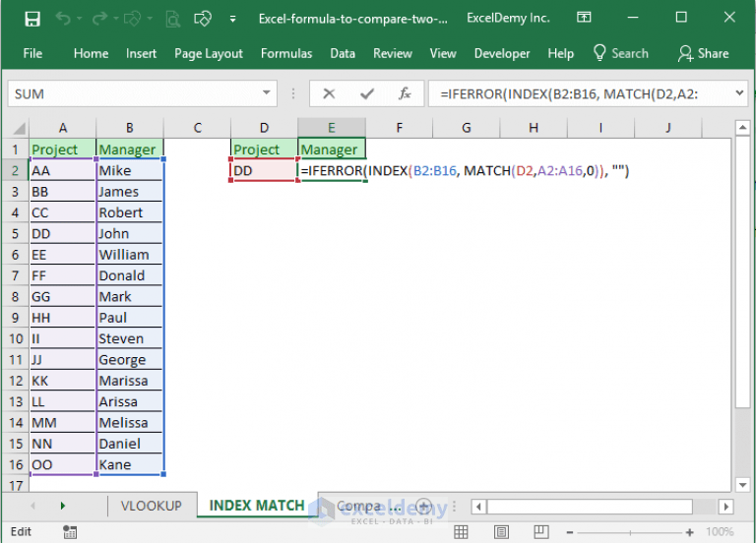
Task: Click the Project header in cell A1
Action: point(63,150)
